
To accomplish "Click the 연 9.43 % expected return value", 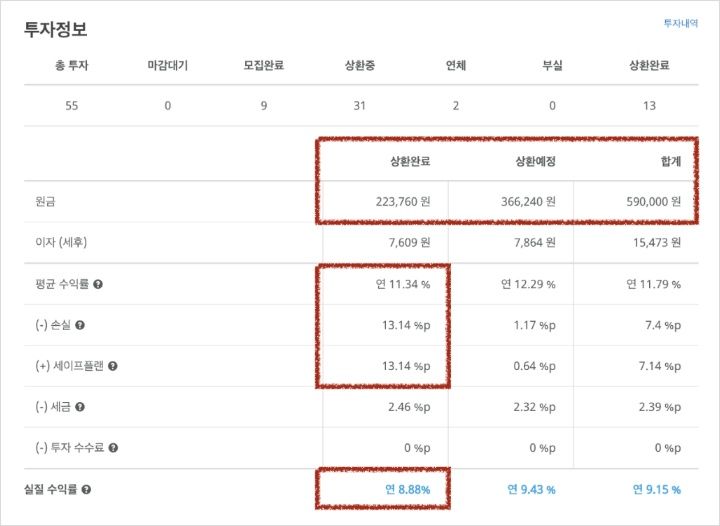I will [531, 490].
